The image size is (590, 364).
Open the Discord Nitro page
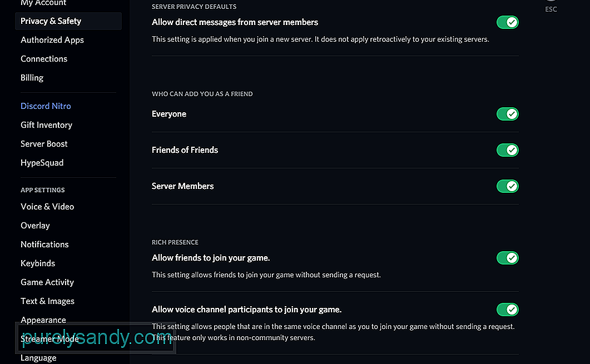pos(46,106)
